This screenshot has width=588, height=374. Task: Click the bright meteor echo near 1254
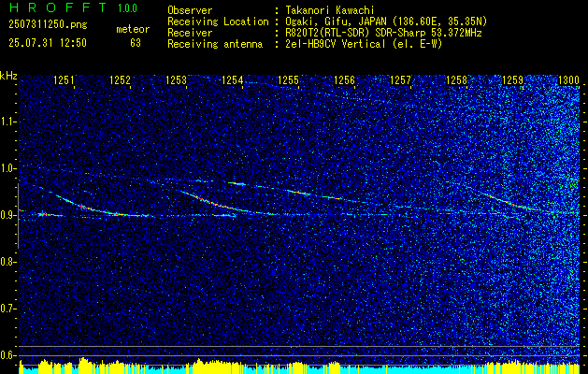coord(237,183)
